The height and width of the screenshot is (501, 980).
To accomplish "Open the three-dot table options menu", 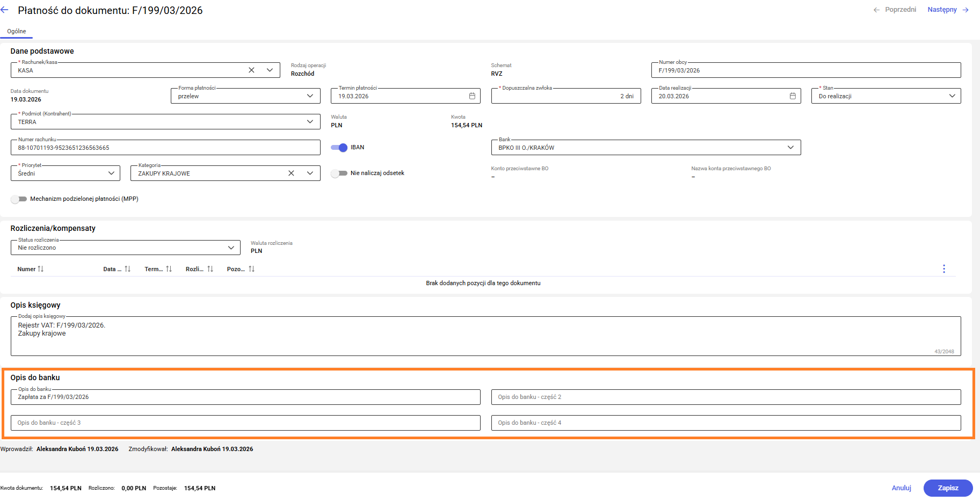I will [x=943, y=269].
